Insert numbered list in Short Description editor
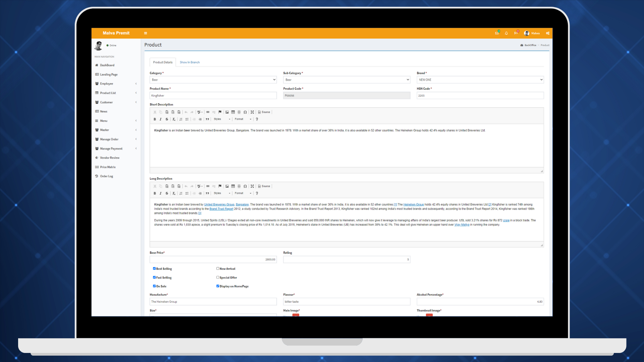This screenshot has width=644, height=362. [x=181, y=119]
